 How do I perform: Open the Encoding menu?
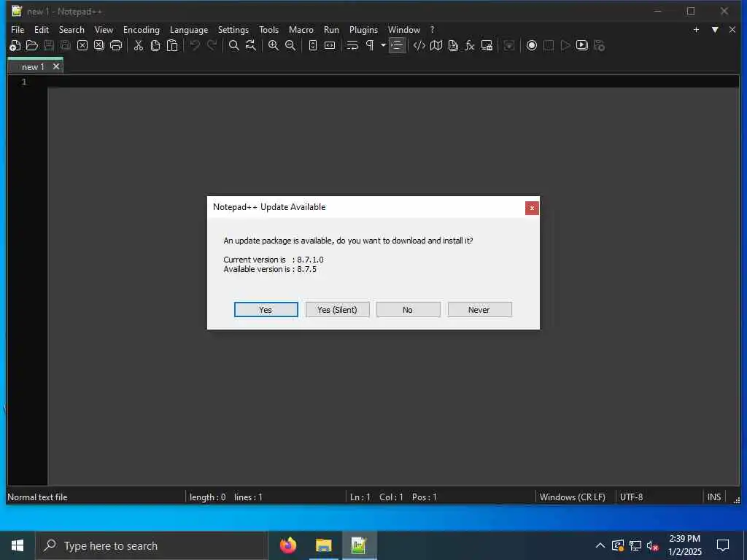tap(142, 29)
